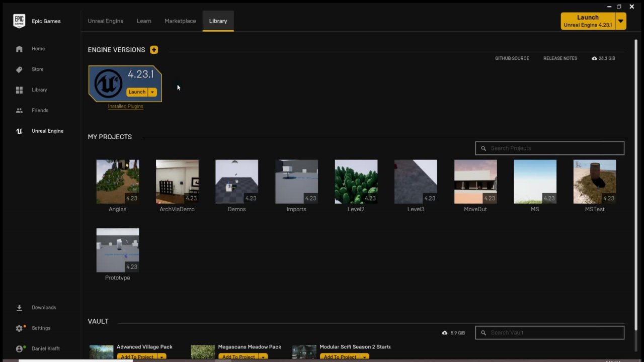Switch to the Marketplace tab
Viewport: 644px width, 362px height.
point(180,21)
